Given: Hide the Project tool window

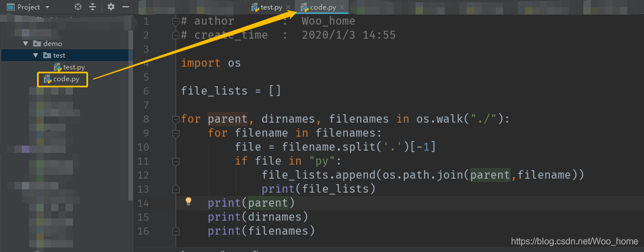Looking at the screenshot, I should (x=126, y=7).
